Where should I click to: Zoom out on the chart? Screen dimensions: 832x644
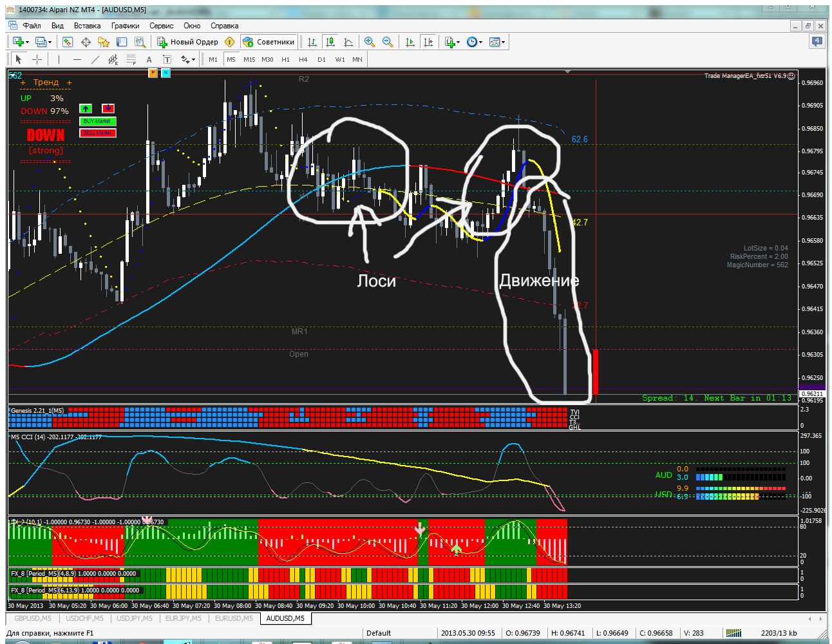point(388,42)
